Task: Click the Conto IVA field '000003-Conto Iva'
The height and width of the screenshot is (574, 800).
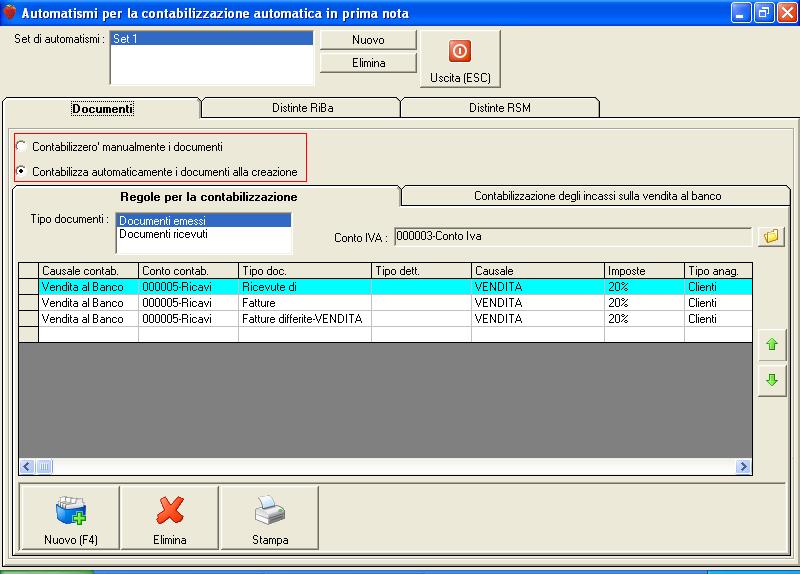Action: 572,236
